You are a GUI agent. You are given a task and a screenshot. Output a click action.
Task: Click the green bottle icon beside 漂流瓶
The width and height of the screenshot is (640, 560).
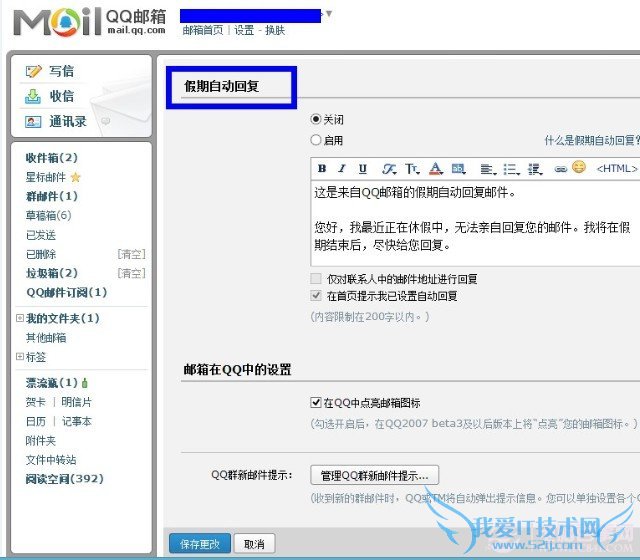[84, 383]
